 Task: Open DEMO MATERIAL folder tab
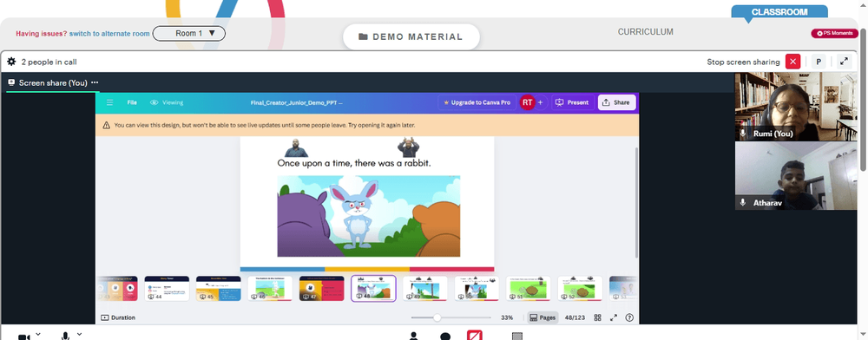(x=411, y=37)
